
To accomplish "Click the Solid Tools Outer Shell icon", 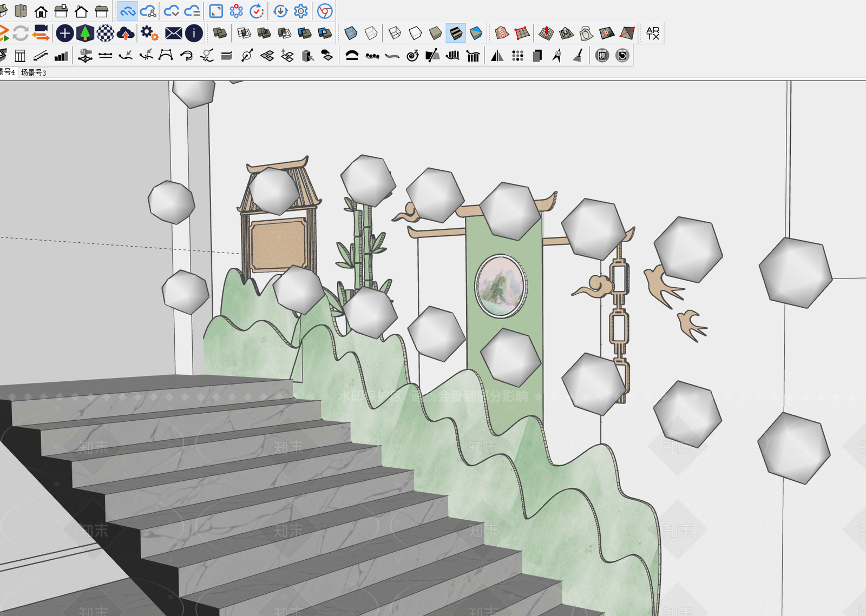I will 220,33.
